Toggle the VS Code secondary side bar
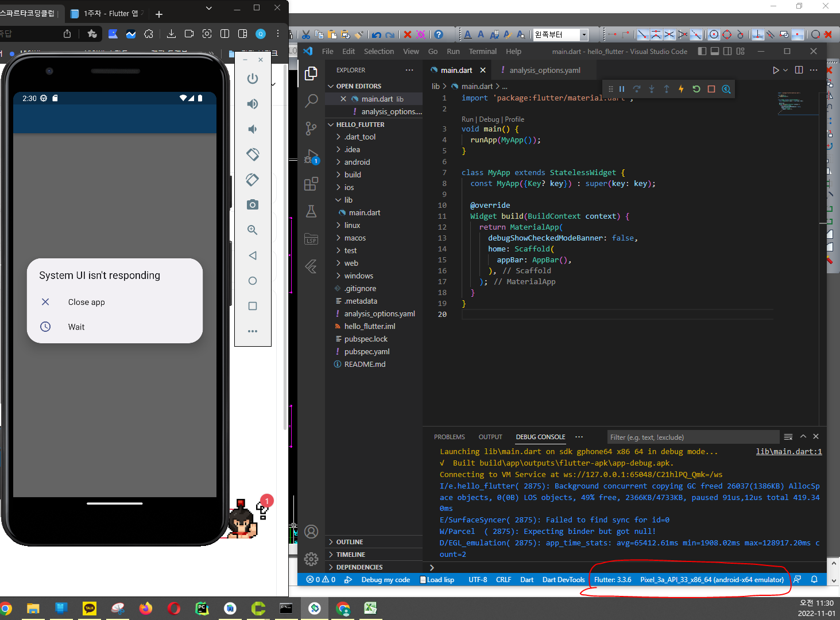Screen dimensions: 840x620 727,51
